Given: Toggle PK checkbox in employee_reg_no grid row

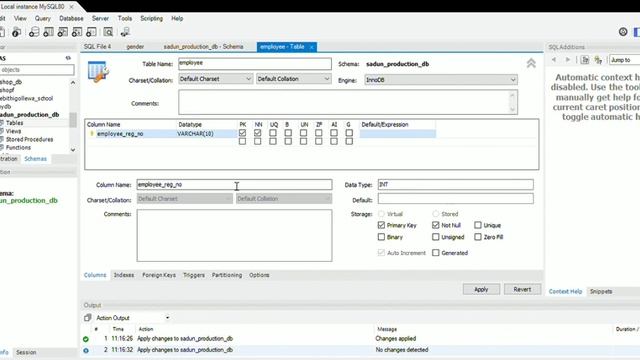Looking at the screenshot, I should tap(242, 133).
